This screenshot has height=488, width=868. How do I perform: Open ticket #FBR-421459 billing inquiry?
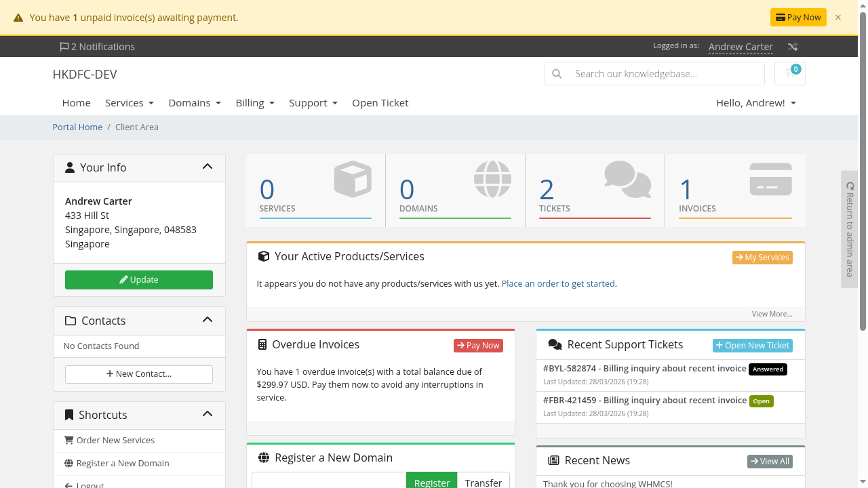pyautogui.click(x=645, y=401)
